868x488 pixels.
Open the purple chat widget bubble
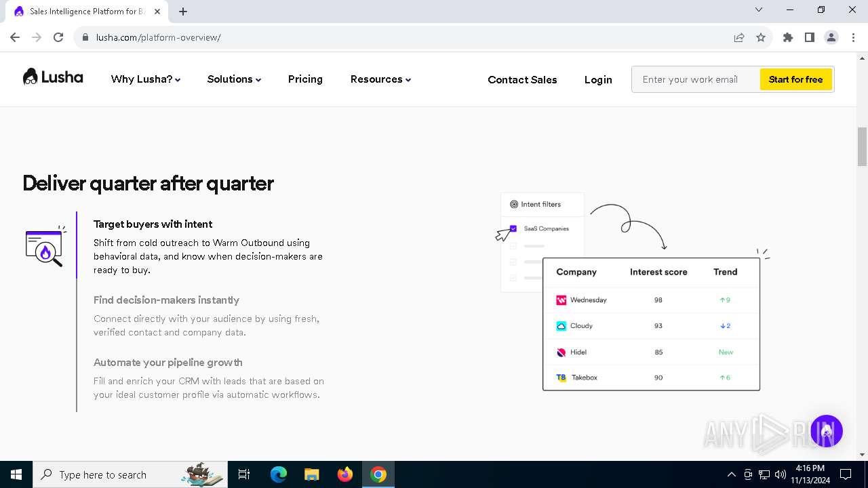coord(826,431)
